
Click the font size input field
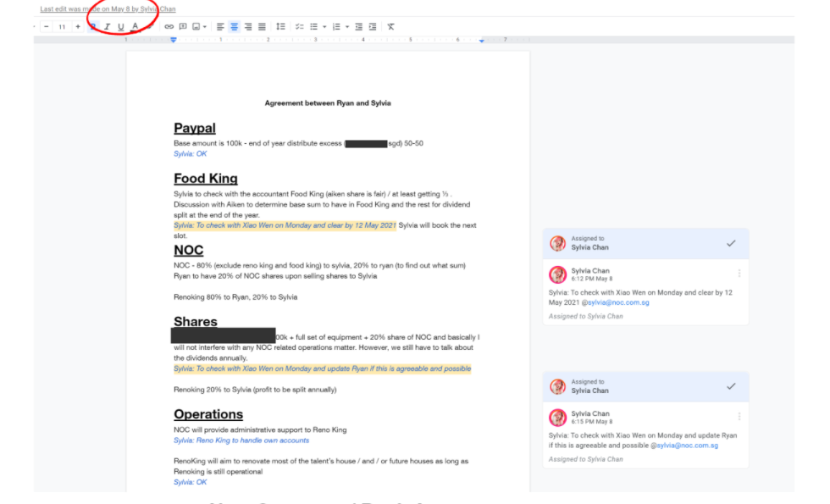tap(62, 27)
